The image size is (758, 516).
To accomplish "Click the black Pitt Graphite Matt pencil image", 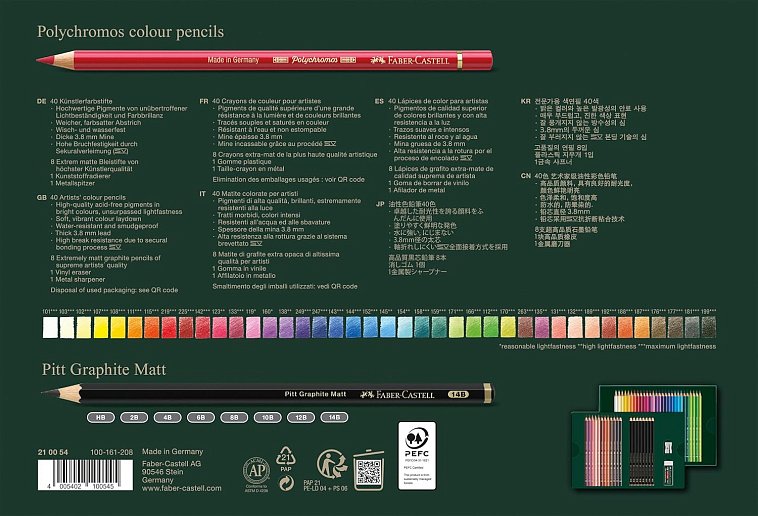I will [x=268, y=393].
